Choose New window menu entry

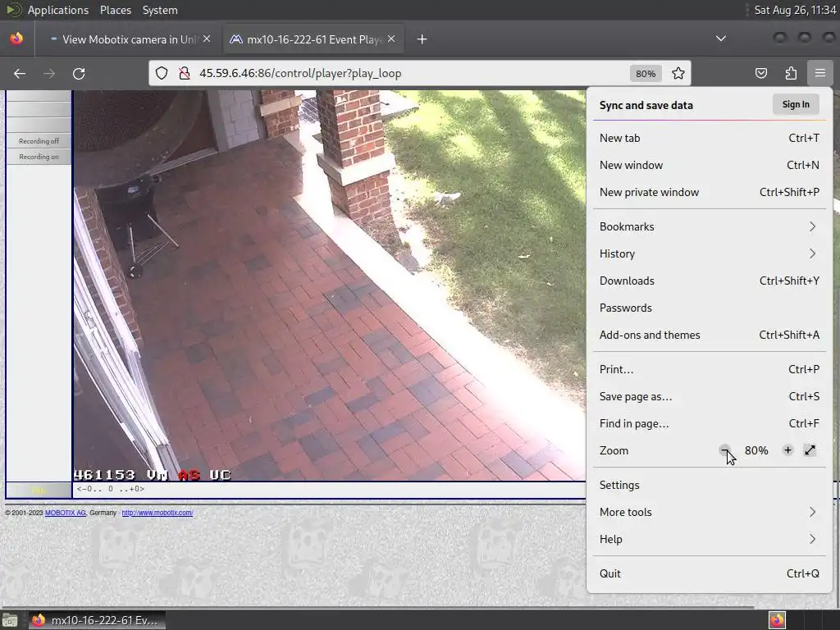(x=710, y=165)
